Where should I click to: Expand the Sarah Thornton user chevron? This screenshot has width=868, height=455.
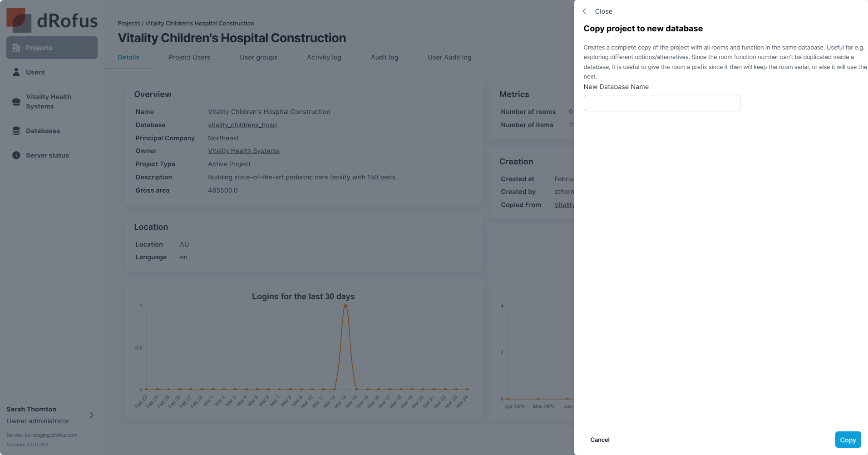tap(92, 415)
